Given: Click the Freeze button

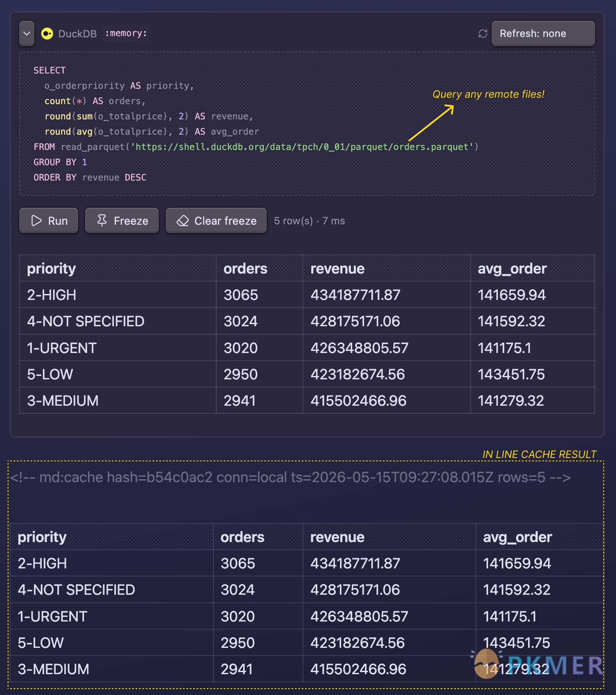Looking at the screenshot, I should pos(122,220).
